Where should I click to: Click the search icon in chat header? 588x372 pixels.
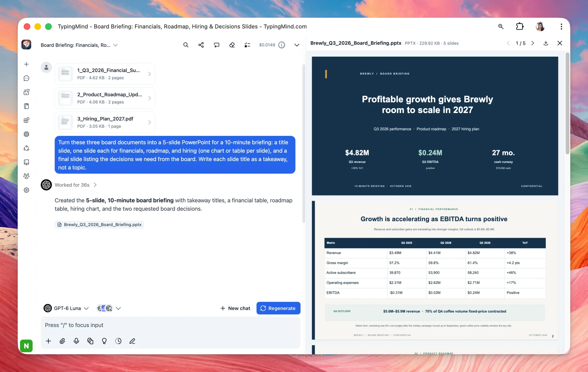tap(186, 45)
